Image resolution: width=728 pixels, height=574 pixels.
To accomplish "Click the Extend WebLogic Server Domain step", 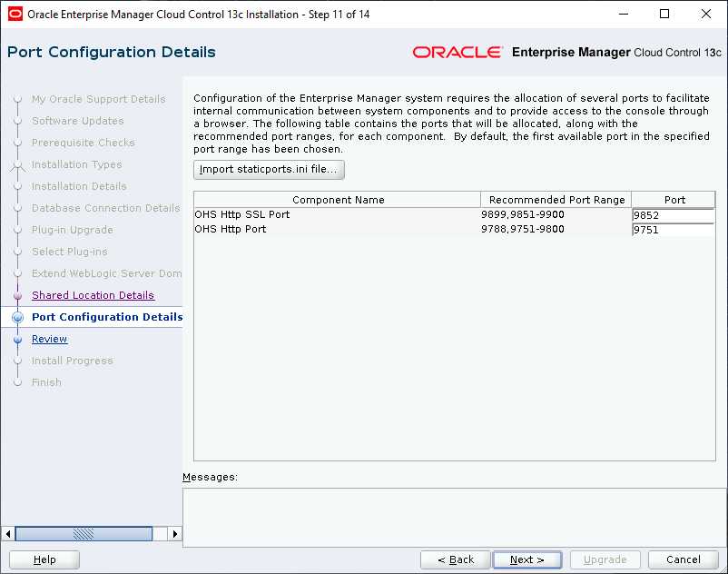I will 107,273.
